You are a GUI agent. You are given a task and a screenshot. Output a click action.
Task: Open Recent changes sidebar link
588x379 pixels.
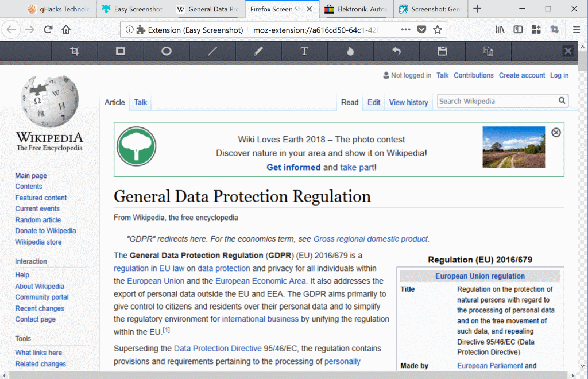click(x=40, y=308)
